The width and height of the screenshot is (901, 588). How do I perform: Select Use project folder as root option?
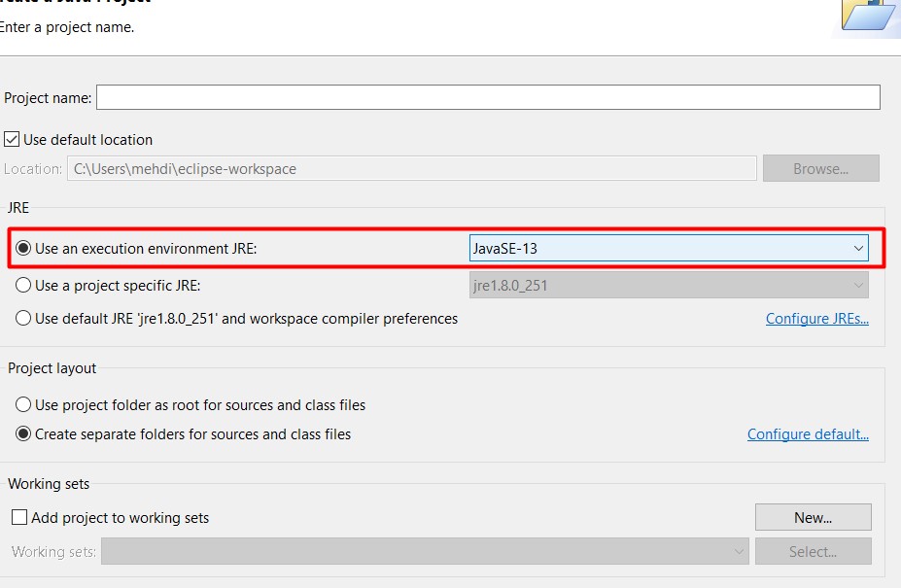pos(24,404)
